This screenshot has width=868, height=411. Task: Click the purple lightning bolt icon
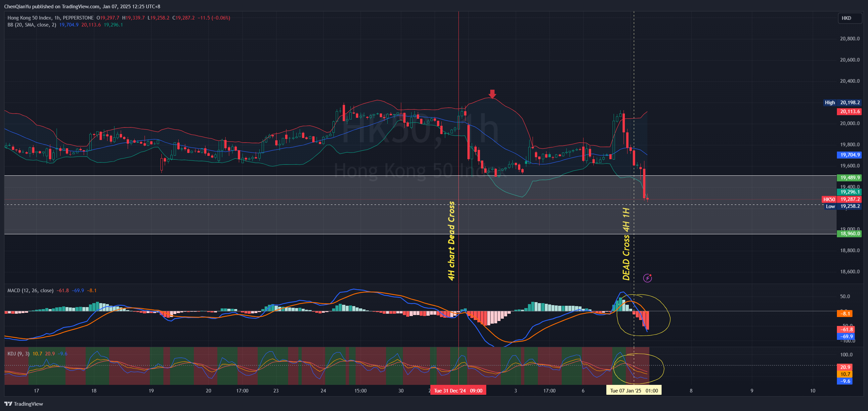click(x=647, y=278)
